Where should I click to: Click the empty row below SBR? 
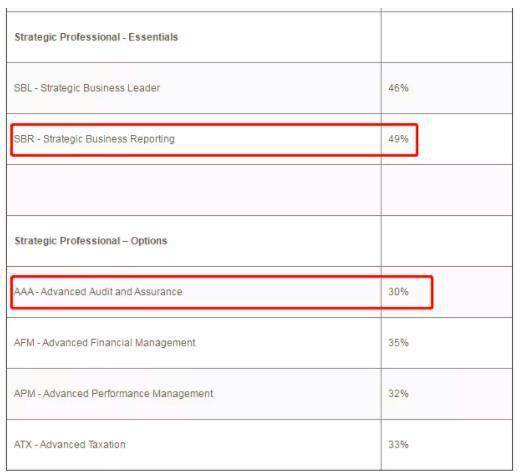coord(259,190)
